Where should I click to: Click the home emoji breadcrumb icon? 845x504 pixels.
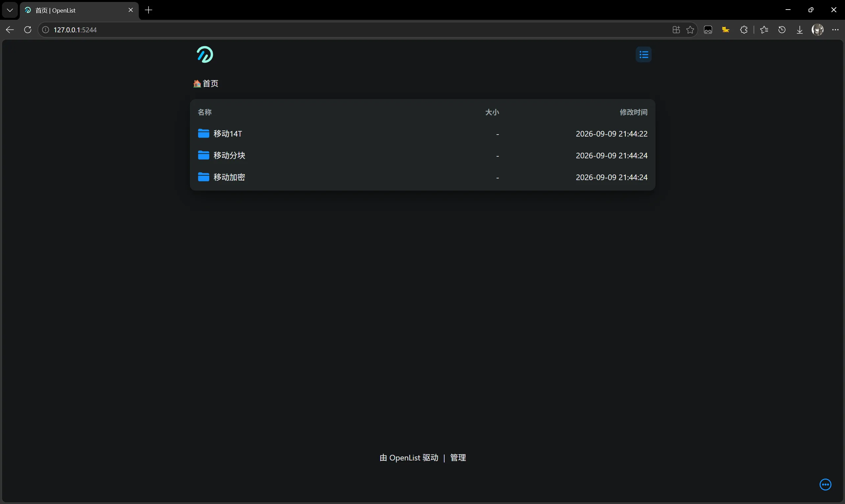[x=197, y=83]
